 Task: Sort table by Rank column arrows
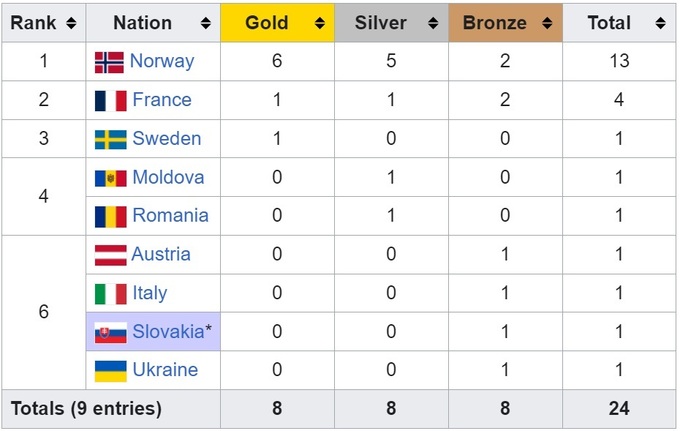click(x=70, y=23)
